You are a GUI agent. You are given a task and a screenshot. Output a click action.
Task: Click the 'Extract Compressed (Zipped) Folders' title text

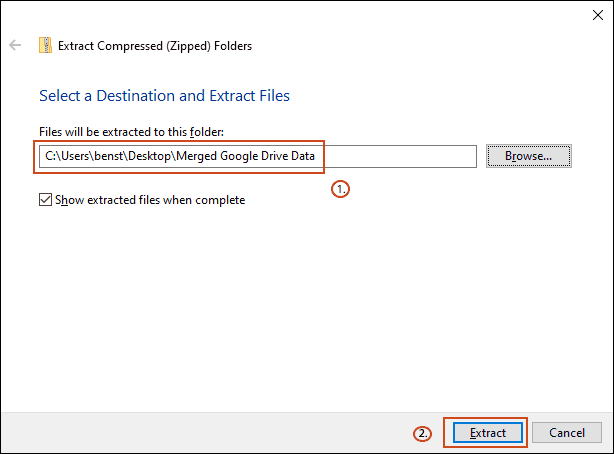[155, 46]
